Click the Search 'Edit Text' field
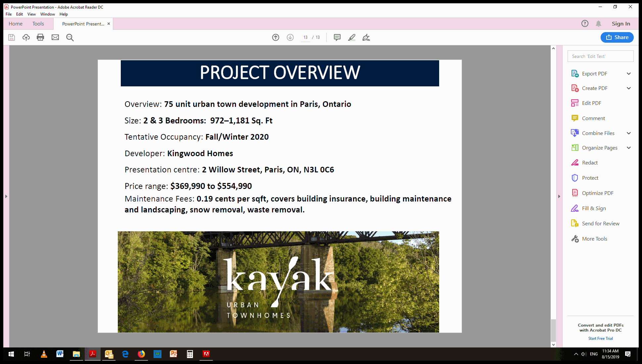The height and width of the screenshot is (364, 642). (600, 56)
